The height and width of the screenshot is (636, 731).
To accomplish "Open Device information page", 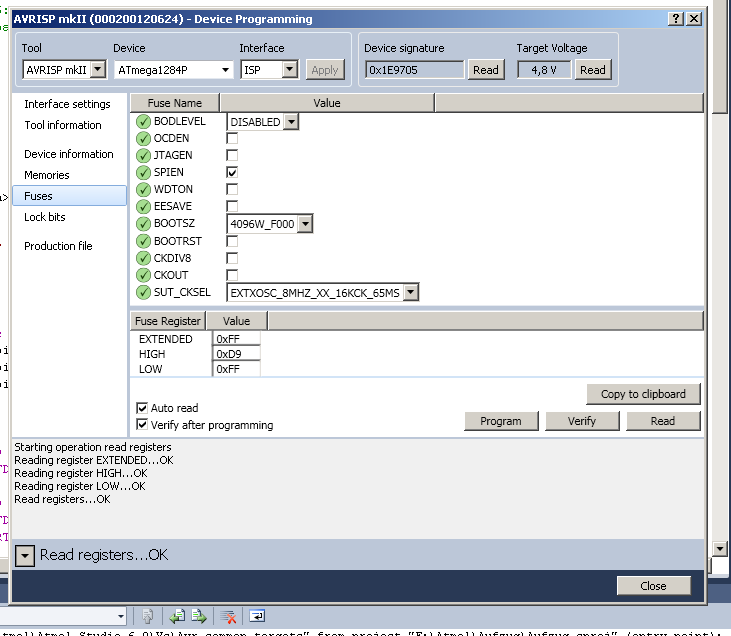I will pos(69,154).
